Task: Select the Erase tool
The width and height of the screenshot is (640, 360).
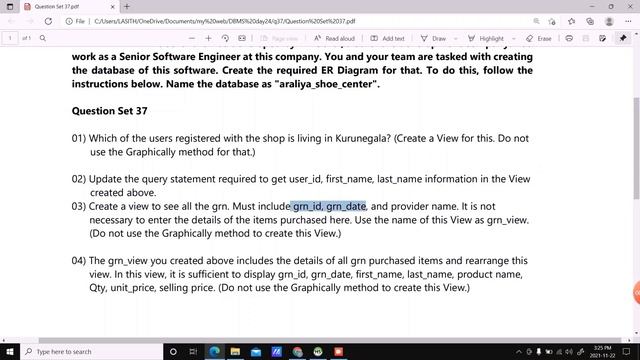Action: [539, 38]
